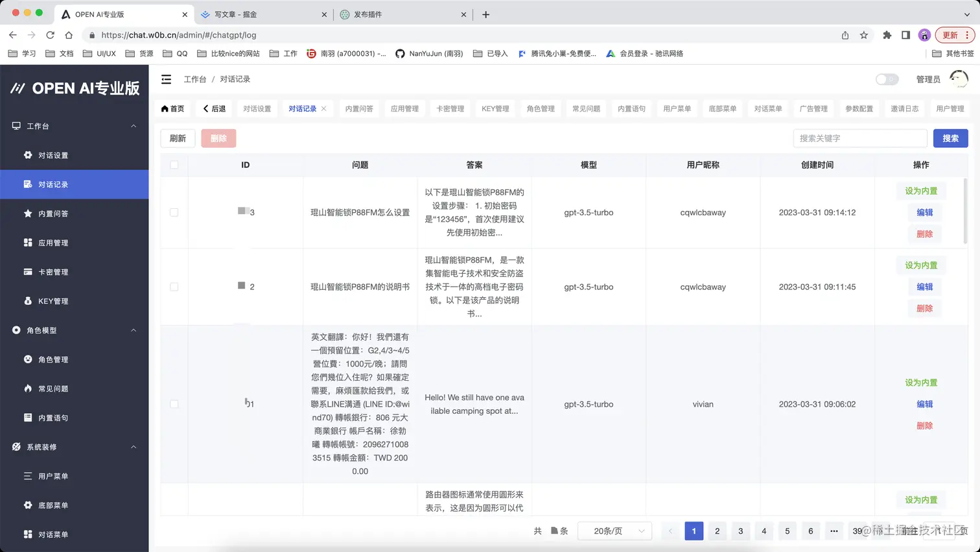
Task: Collapse the 角色模型 sidebar group
Action: pos(134,330)
